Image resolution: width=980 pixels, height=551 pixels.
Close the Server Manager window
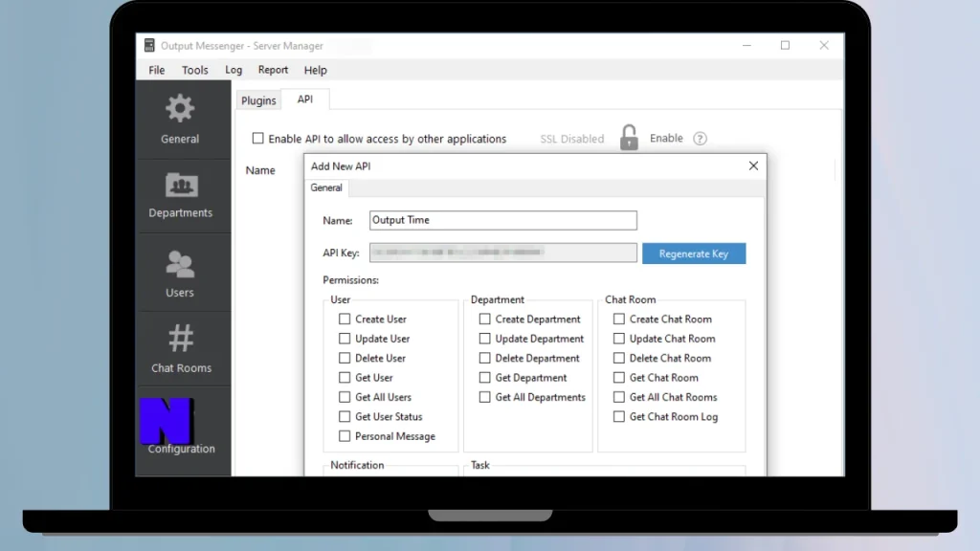pos(824,46)
